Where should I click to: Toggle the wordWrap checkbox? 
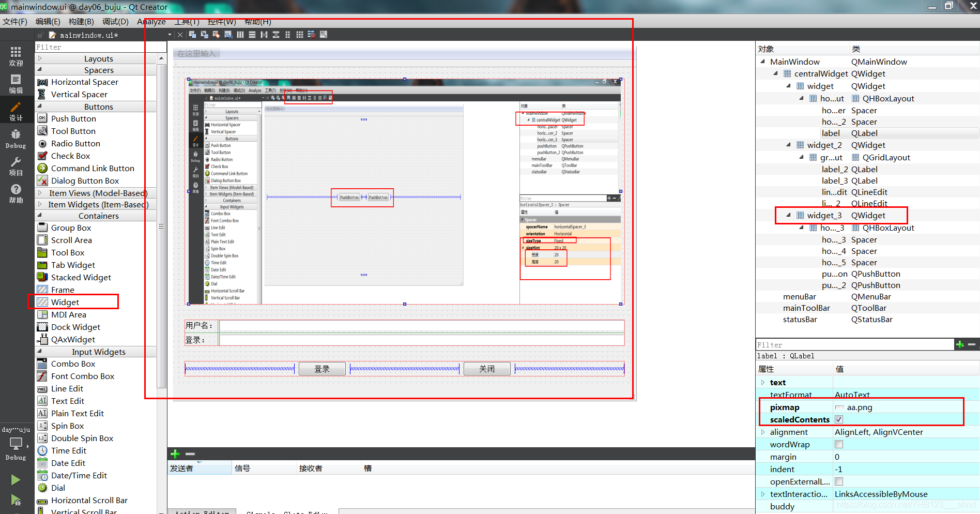(x=839, y=444)
